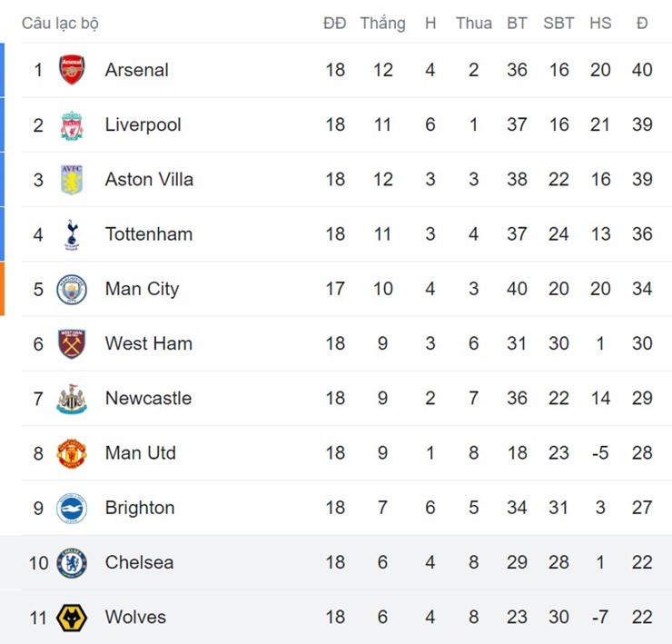
Task: Click the Arsenal club crest
Action: [x=72, y=70]
